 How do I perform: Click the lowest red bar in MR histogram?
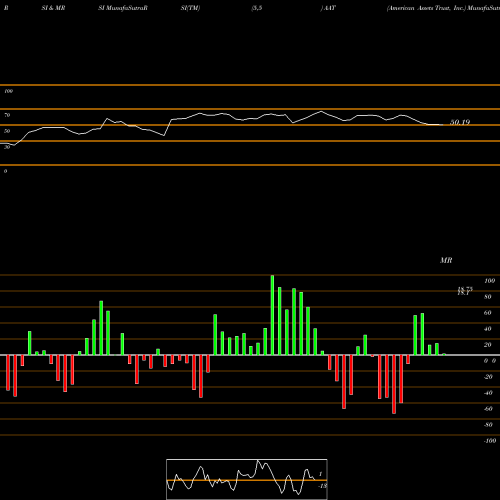pyautogui.click(x=394, y=384)
